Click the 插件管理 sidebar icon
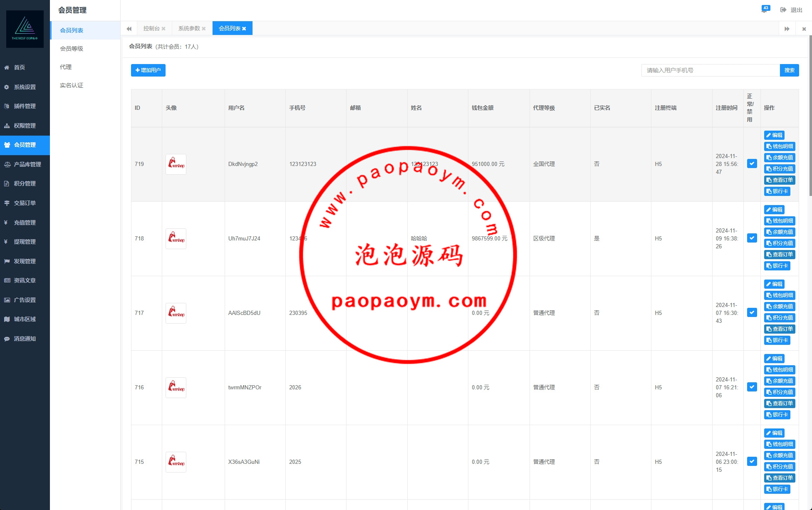 click(7, 106)
